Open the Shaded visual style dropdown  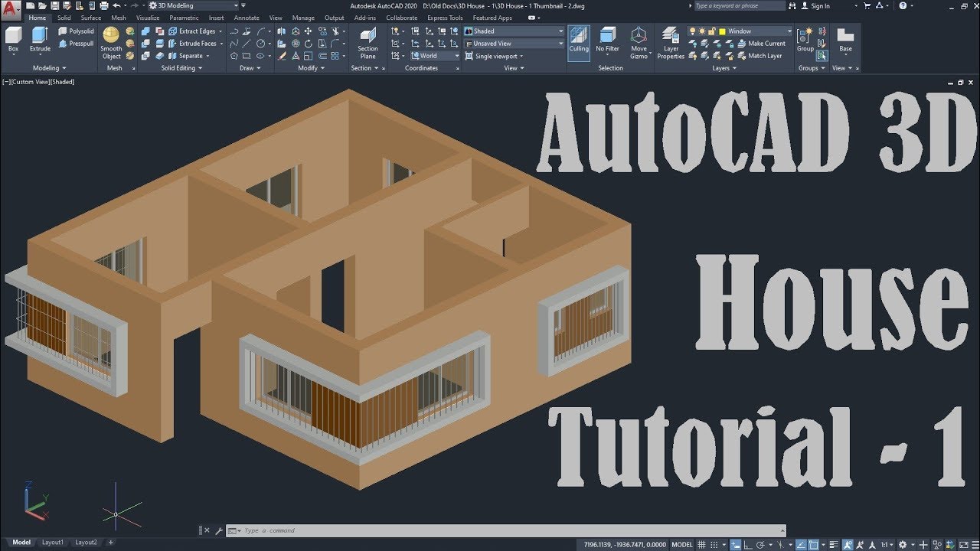tap(514, 31)
